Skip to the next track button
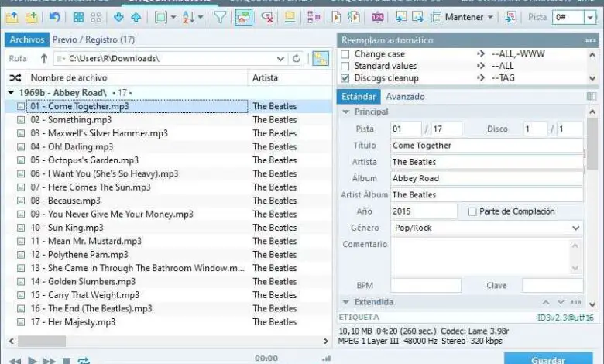 [50, 361]
